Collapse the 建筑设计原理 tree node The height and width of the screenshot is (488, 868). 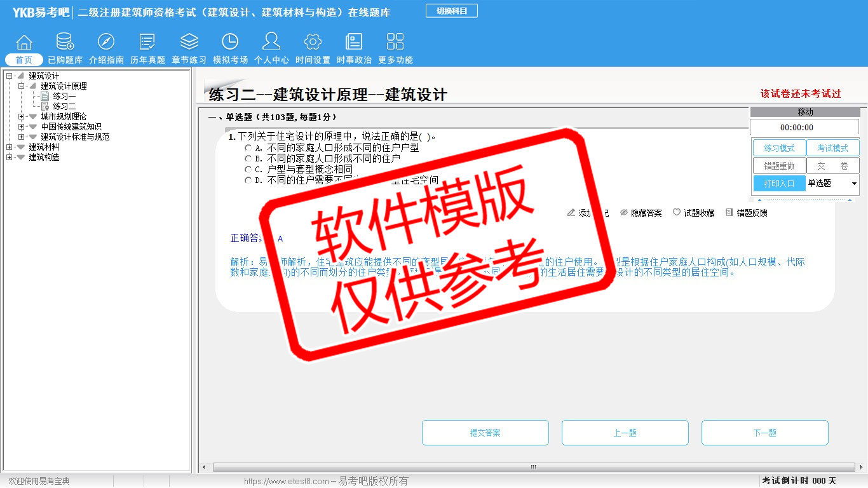click(x=21, y=86)
